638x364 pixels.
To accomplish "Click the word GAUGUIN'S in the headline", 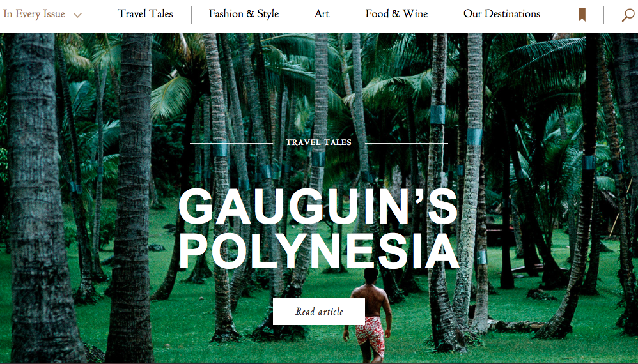I will coord(318,206).
